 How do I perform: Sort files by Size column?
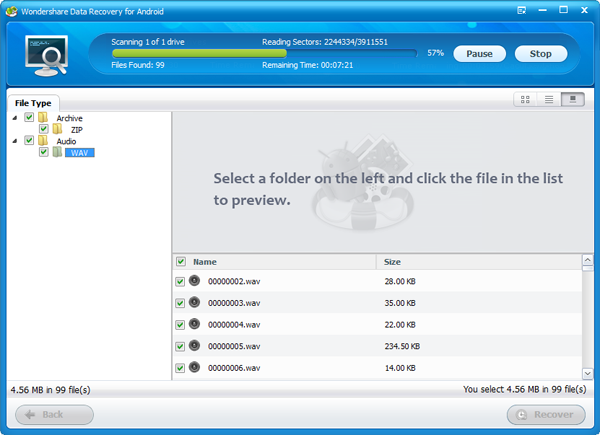478,262
